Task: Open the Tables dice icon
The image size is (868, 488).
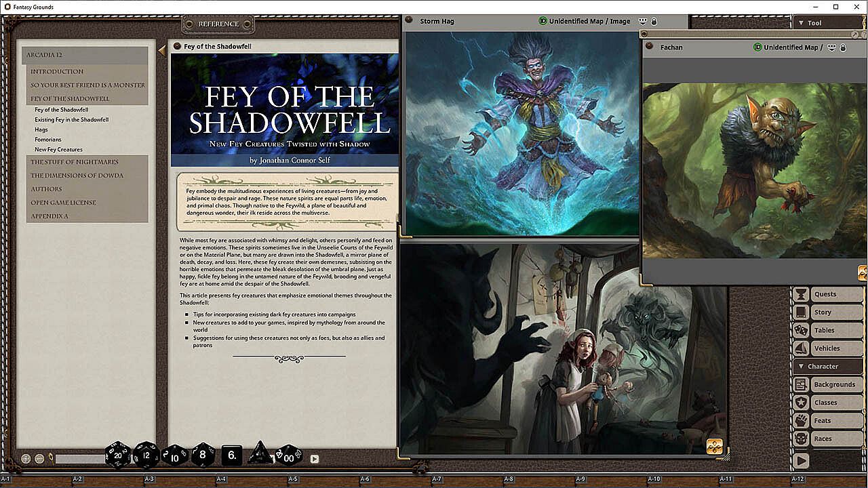Action: (801, 330)
